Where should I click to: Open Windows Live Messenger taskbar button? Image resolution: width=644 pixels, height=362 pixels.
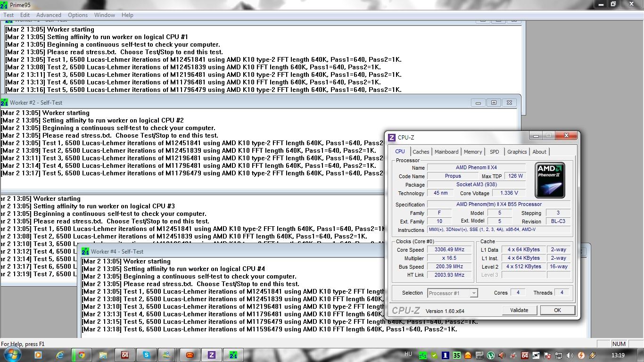tap(166, 355)
